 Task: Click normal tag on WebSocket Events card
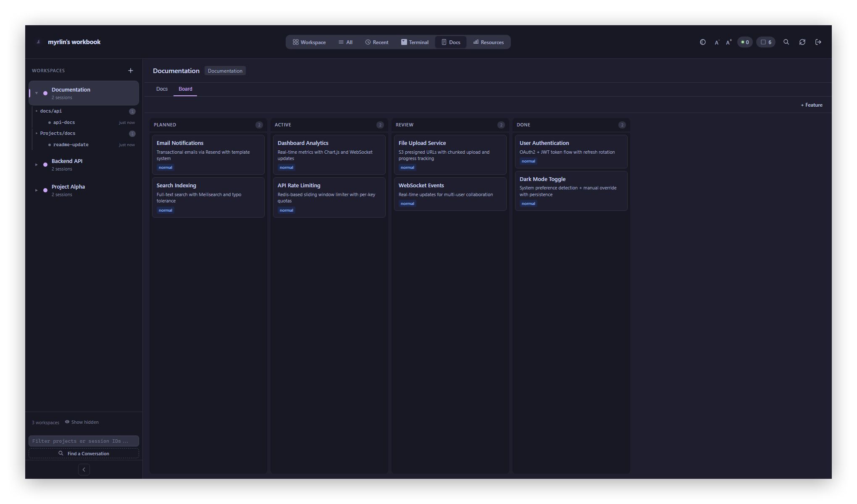click(x=407, y=204)
